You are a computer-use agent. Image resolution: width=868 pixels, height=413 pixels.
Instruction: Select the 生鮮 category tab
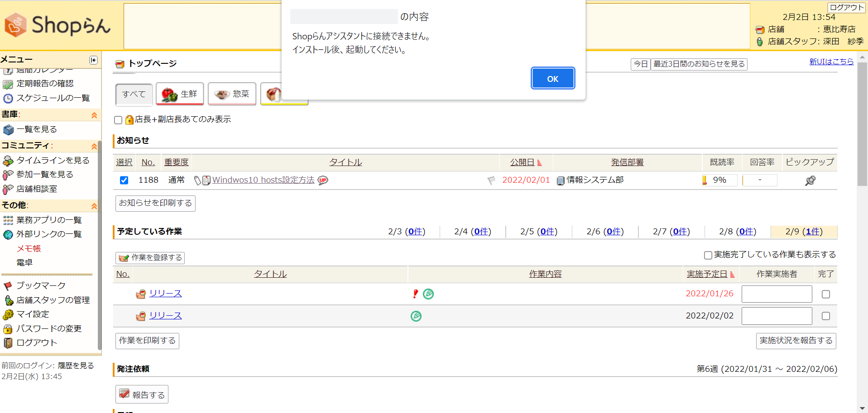(180, 94)
